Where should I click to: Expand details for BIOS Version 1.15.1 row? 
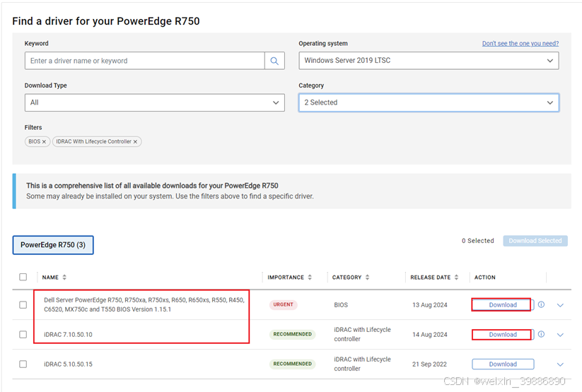(x=560, y=305)
